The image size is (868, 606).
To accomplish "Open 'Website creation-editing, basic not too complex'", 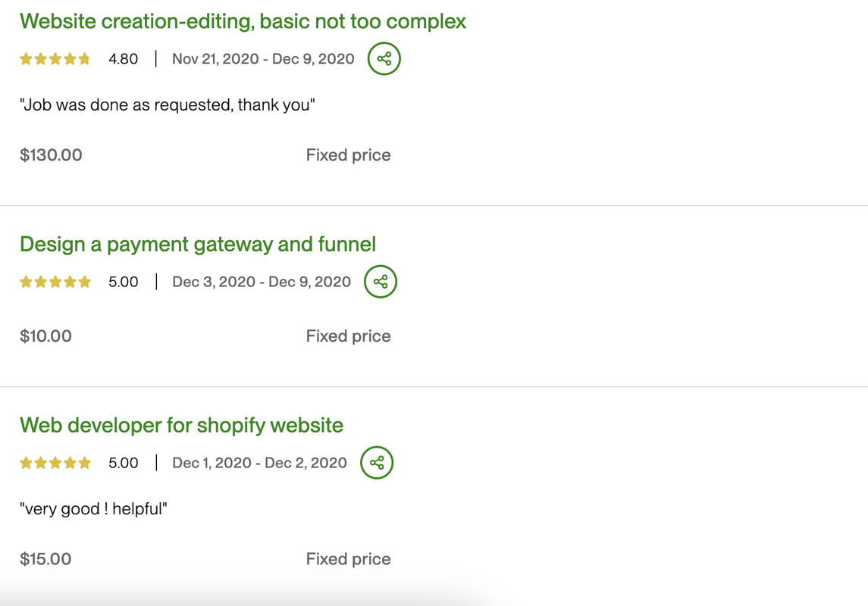I will click(x=243, y=21).
